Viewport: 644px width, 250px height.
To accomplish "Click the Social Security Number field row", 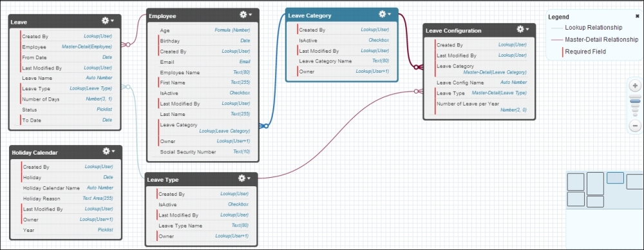I will (204, 151).
